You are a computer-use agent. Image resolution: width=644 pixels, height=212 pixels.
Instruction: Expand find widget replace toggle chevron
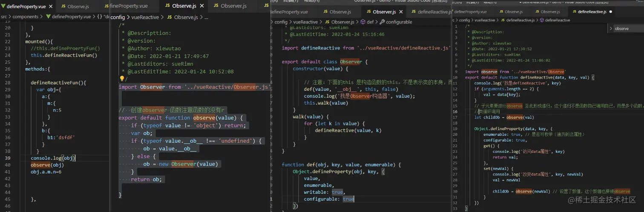pos(611,29)
